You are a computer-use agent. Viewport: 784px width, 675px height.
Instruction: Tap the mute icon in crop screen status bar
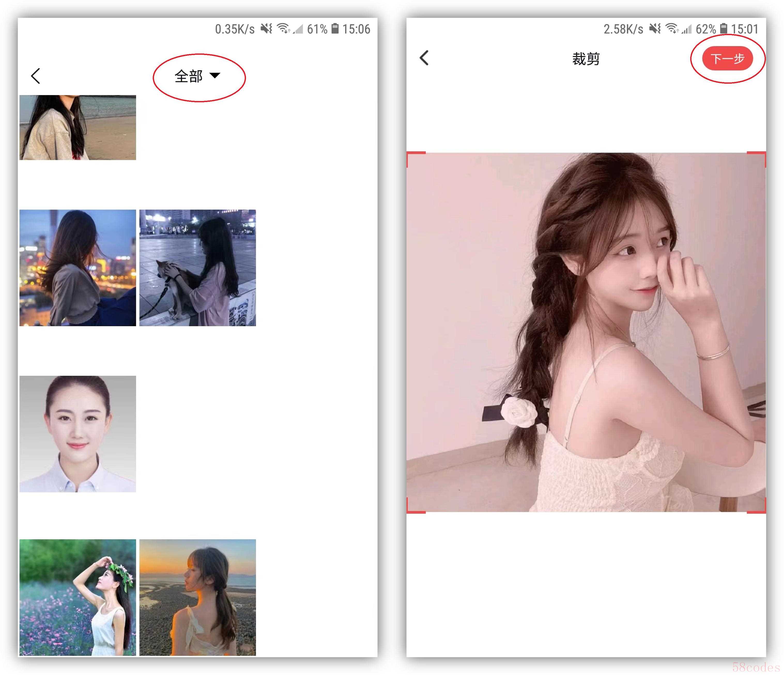click(x=655, y=28)
